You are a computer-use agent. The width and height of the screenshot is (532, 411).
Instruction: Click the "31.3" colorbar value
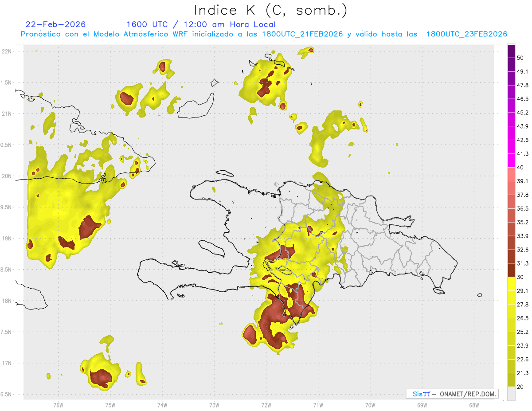pyautogui.click(x=522, y=263)
